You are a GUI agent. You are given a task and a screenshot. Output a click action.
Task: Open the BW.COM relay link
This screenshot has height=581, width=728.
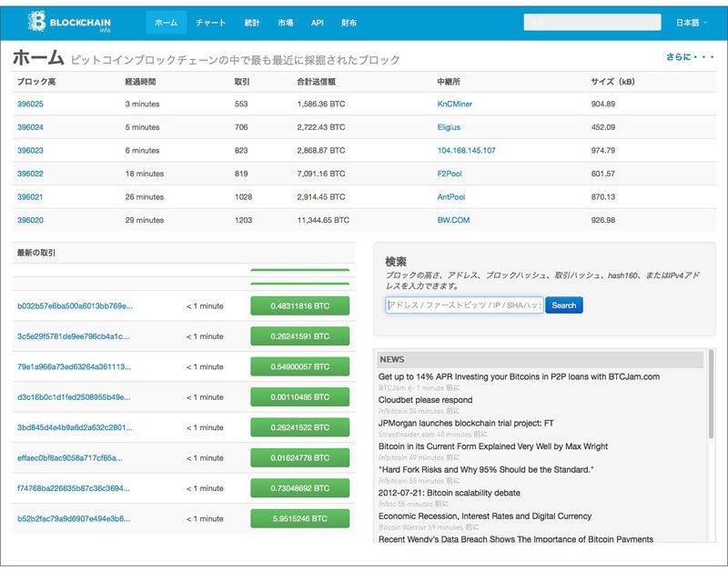point(453,220)
